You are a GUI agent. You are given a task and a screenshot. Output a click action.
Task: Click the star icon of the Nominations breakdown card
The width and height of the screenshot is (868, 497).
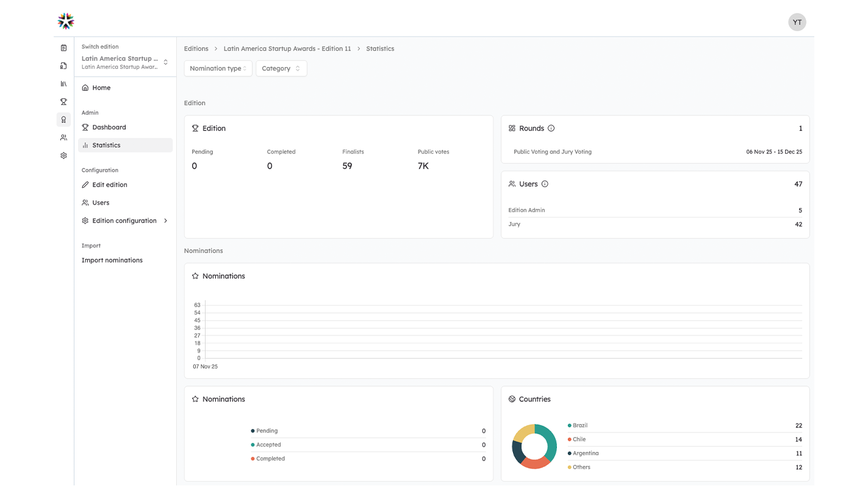tap(195, 399)
